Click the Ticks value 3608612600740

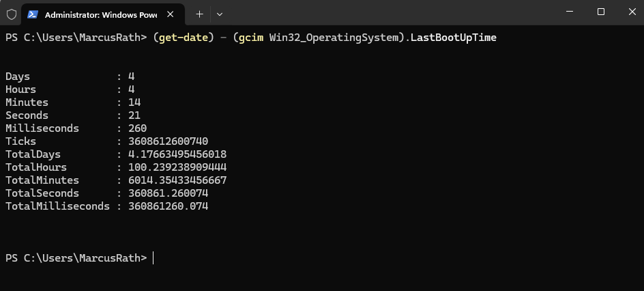[x=169, y=141]
